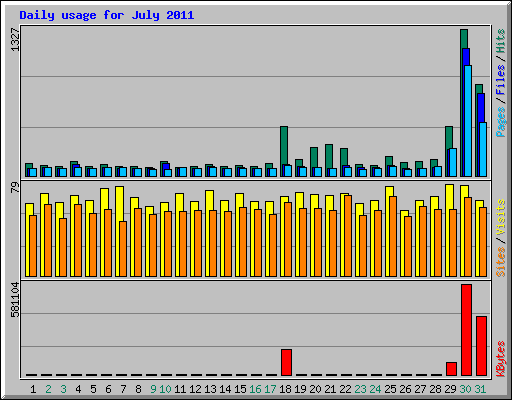Click the red KBytes bar for day 29
This screenshot has width=512, height=400.
(451, 369)
